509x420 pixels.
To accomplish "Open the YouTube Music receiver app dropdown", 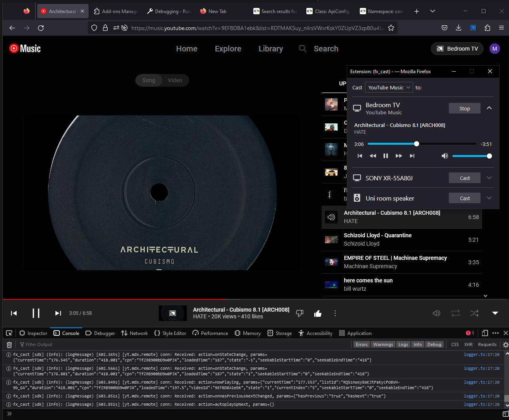I will [389, 87].
